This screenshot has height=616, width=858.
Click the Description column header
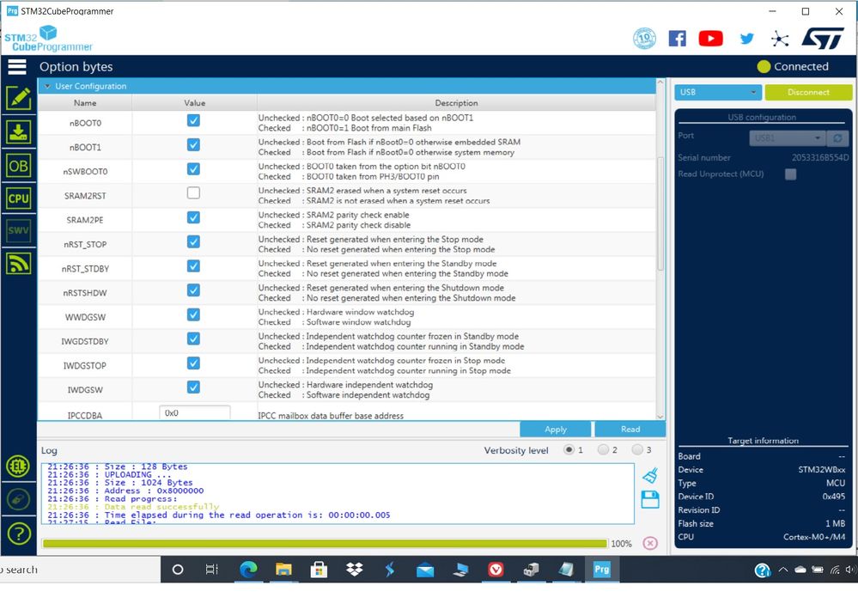click(456, 103)
